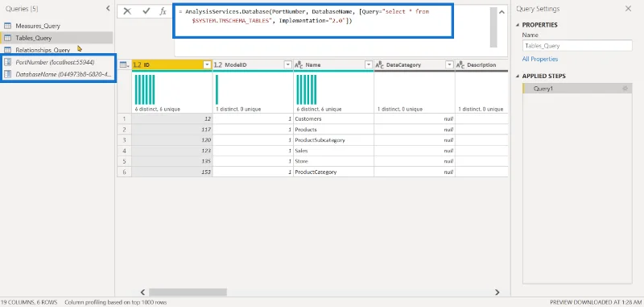Open the ID column filter dropdown
The width and height of the screenshot is (644, 307).
[x=207, y=65]
